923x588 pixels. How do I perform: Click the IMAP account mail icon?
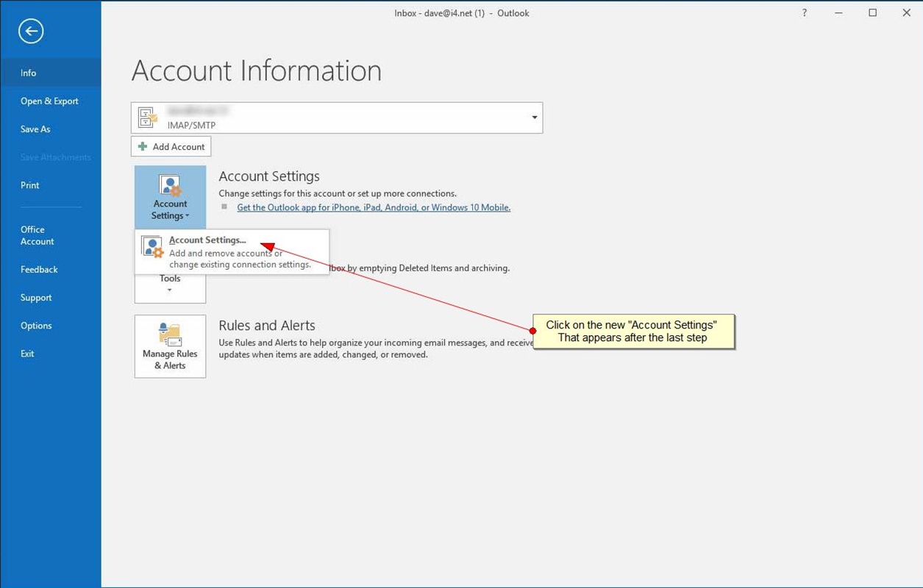[148, 118]
